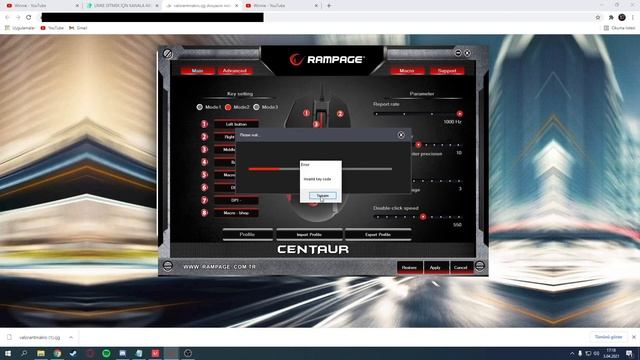Switch to first YouTube tab
This screenshot has height=360, width=640.
coord(41,6)
